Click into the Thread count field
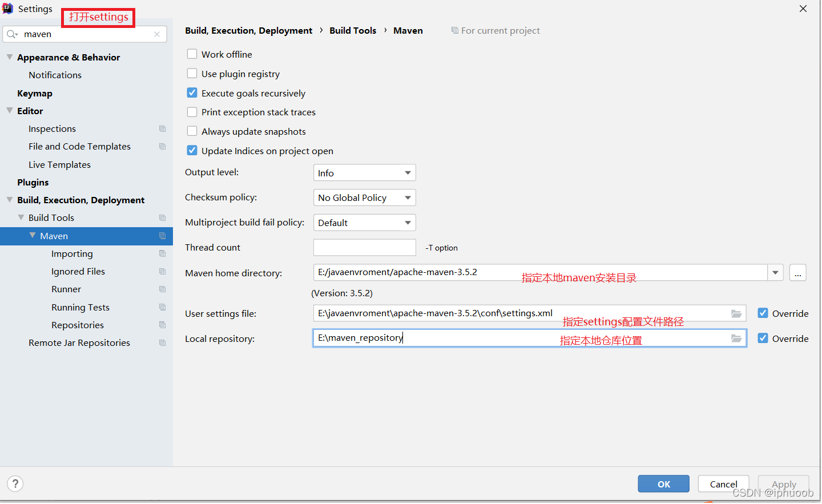Screen dimensions: 822x504 (365, 248)
